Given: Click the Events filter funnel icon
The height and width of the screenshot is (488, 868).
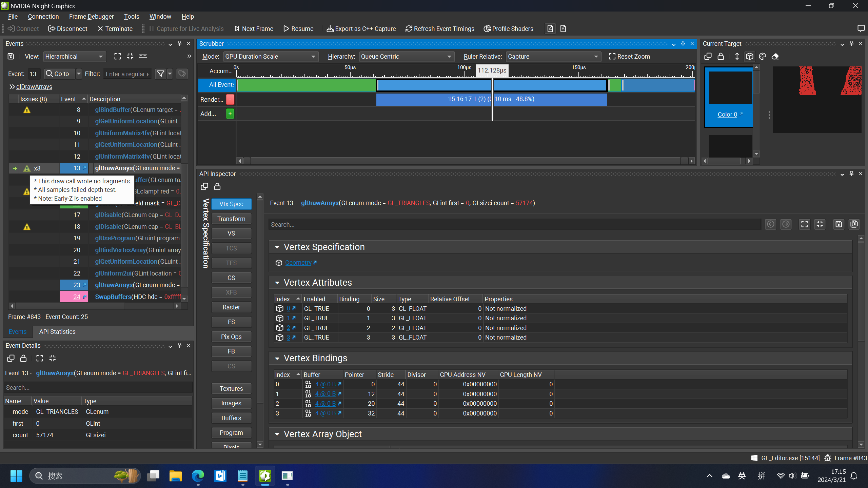Looking at the screenshot, I should 160,74.
